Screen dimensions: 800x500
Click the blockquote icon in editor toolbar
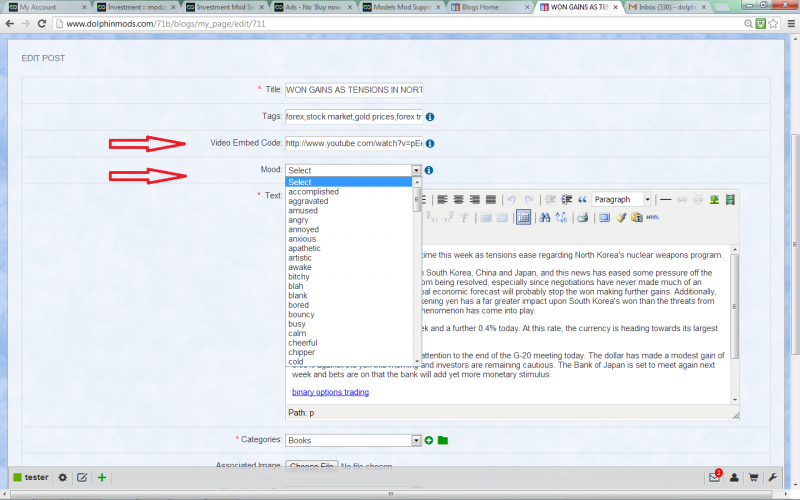[x=582, y=199]
